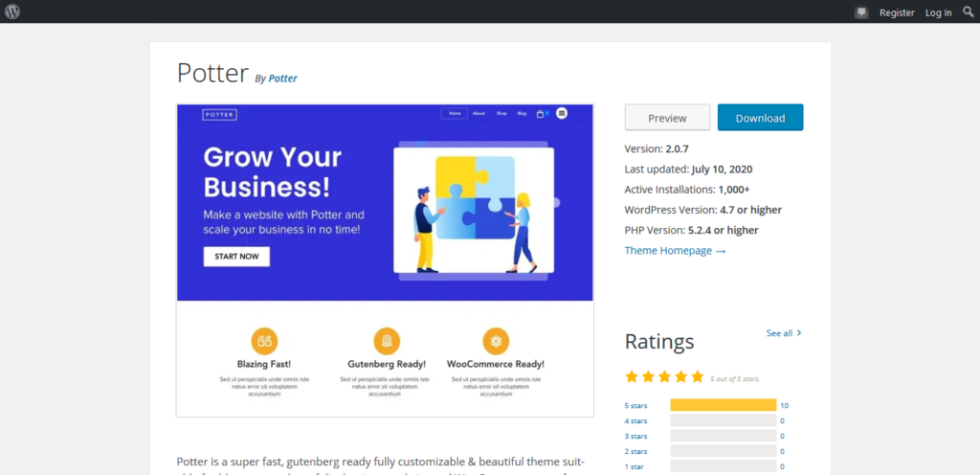This screenshot has width=980, height=475.
Task: Click the puzzle illustration in theme screenshot
Action: click(x=473, y=211)
